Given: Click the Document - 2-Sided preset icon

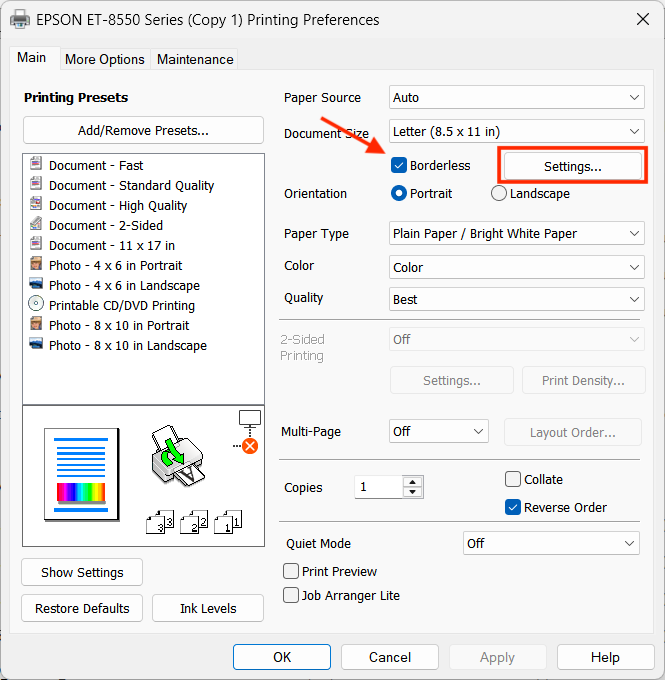Looking at the screenshot, I should click(x=36, y=224).
